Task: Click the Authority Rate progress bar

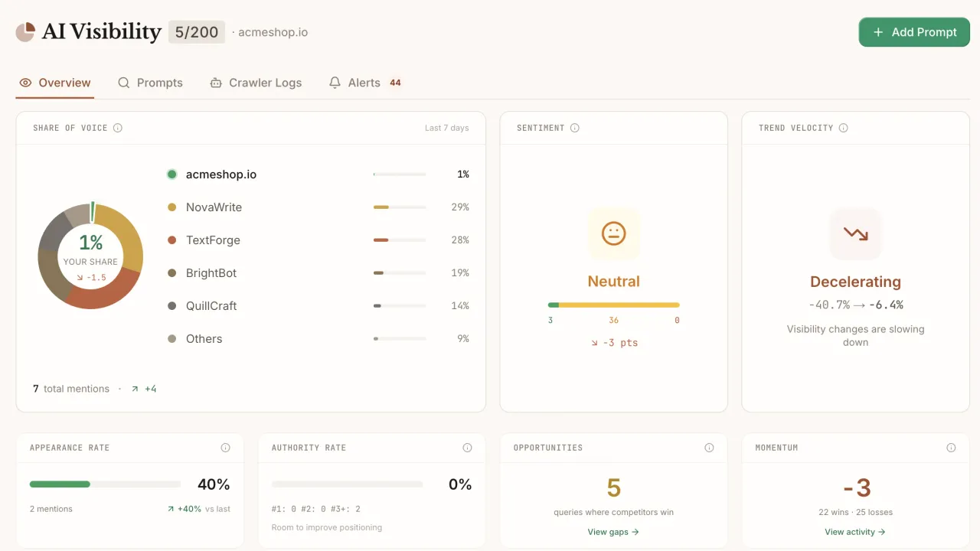Action: point(347,484)
